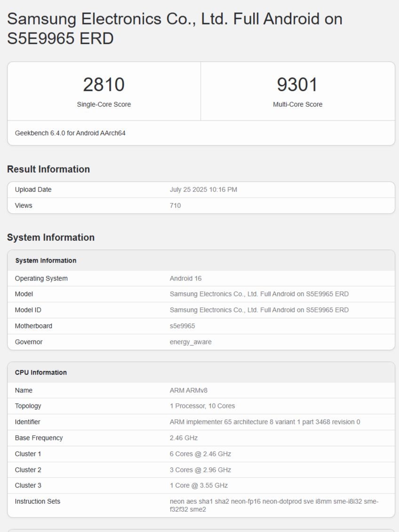Click the "Cluster 1" row label
This screenshot has height=532, width=399.
28,454
